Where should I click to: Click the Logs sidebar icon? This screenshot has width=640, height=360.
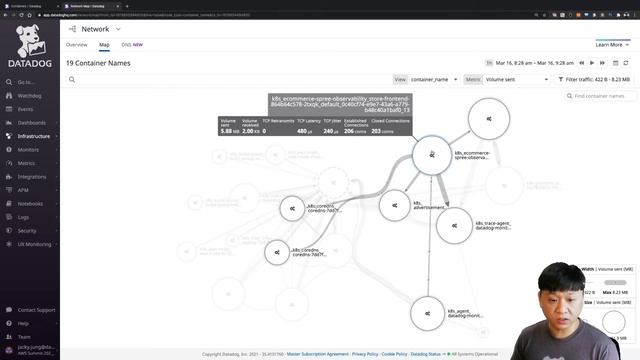[x=9, y=217]
